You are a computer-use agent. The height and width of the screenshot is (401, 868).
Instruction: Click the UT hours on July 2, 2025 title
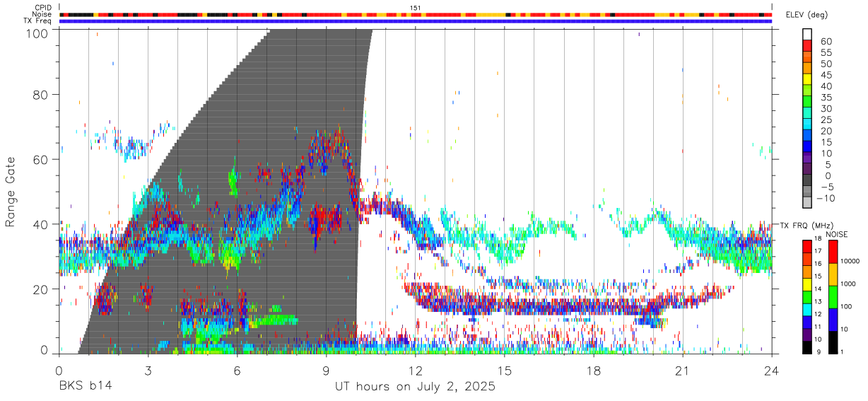tap(415, 387)
